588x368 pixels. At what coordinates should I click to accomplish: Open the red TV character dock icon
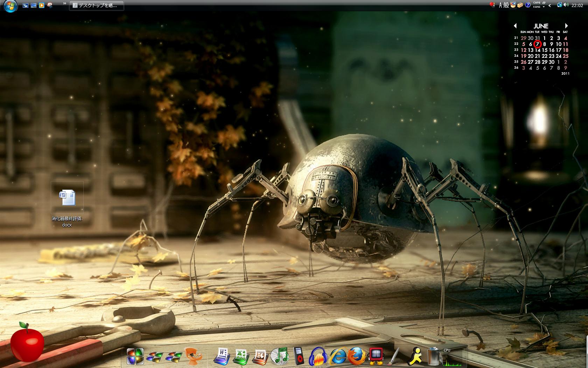[x=376, y=356]
